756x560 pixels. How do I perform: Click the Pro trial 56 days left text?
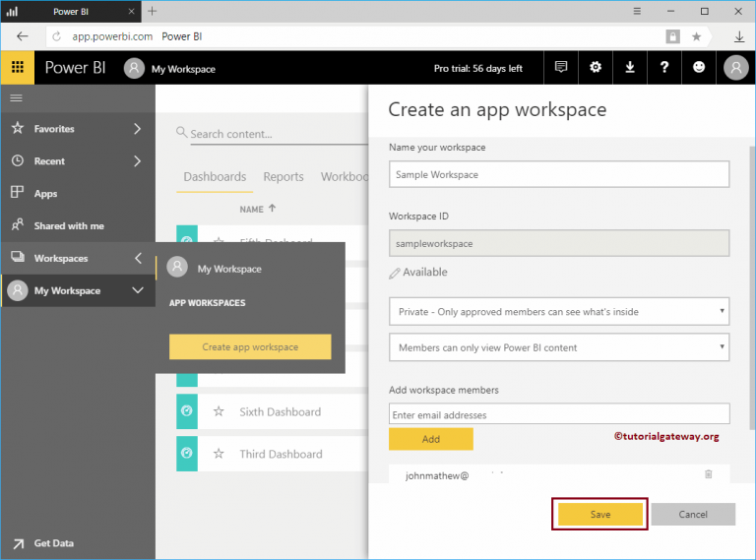pyautogui.click(x=477, y=69)
